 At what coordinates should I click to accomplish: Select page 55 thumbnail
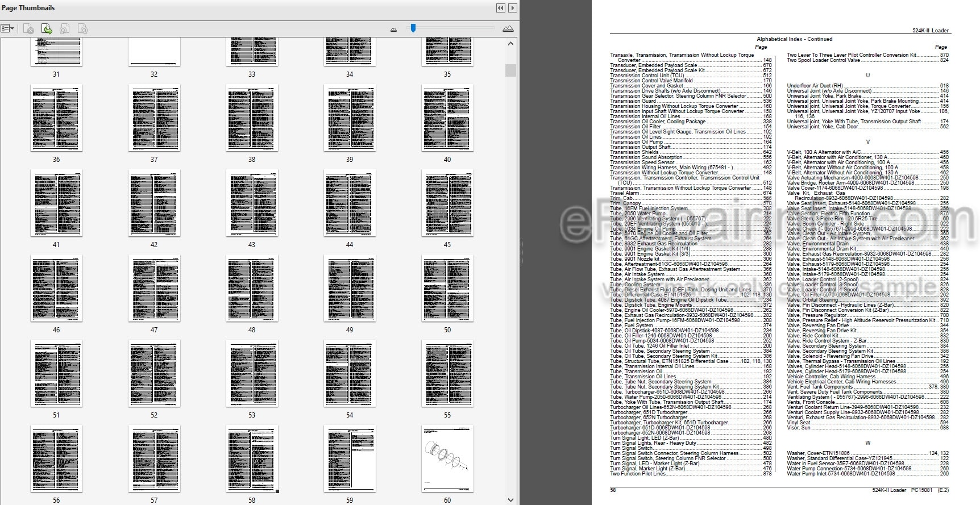(447, 374)
